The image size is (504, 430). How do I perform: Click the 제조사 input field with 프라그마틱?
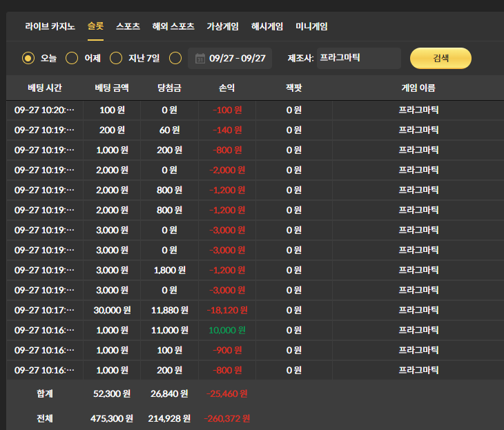pos(359,59)
